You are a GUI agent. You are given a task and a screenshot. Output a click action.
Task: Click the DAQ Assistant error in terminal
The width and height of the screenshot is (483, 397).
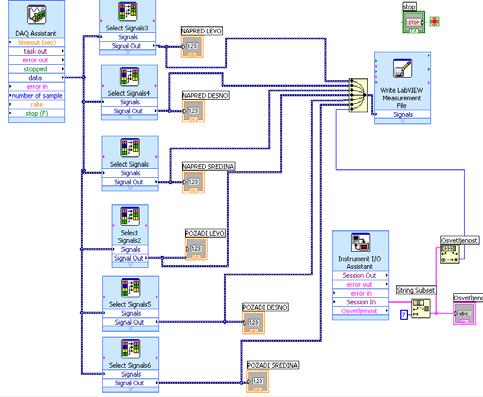[36, 87]
